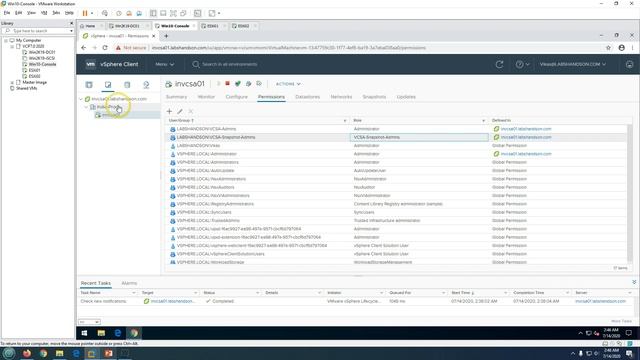Open the Storage inventory view icon
This screenshot has width=640, height=360.
(127, 85)
